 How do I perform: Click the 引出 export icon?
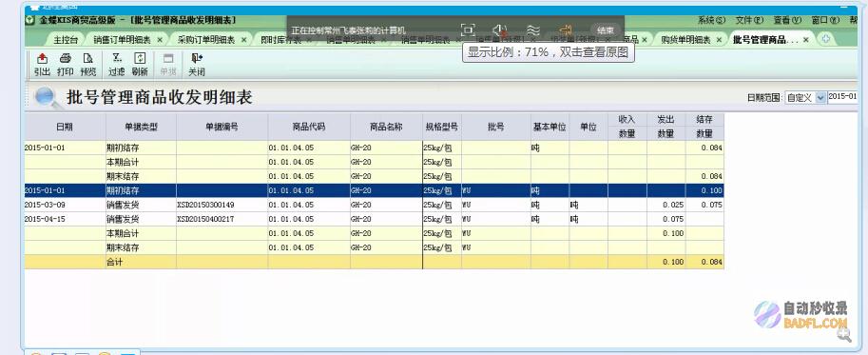coord(42,59)
